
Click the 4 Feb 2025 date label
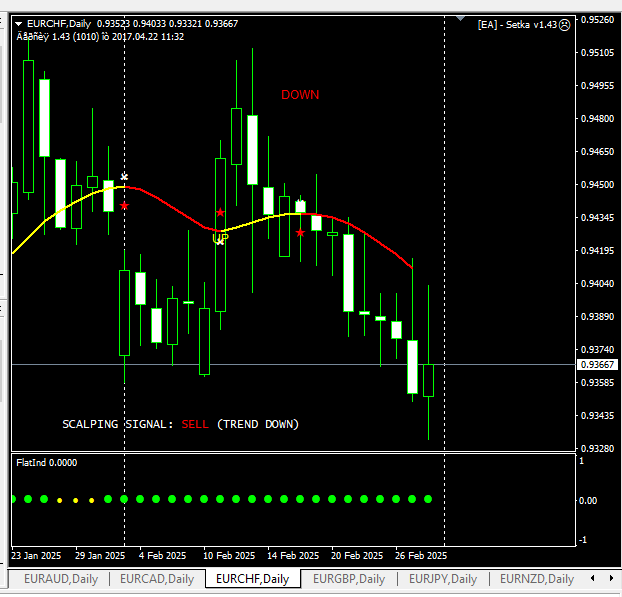(x=162, y=556)
